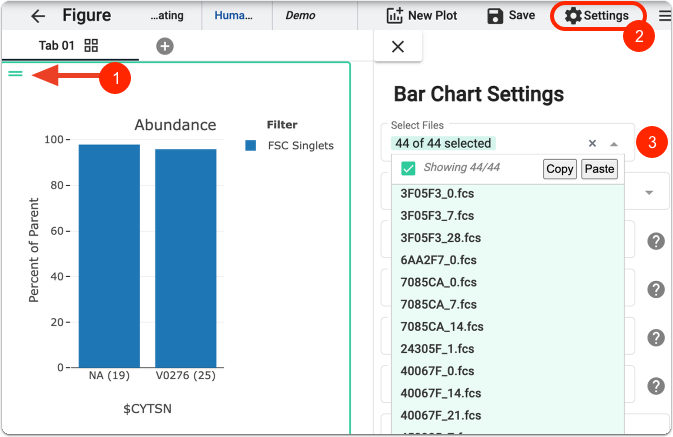Screen dimensions: 673x437
Task: Click the $CYTSN x-axis label
Action: click(x=147, y=409)
